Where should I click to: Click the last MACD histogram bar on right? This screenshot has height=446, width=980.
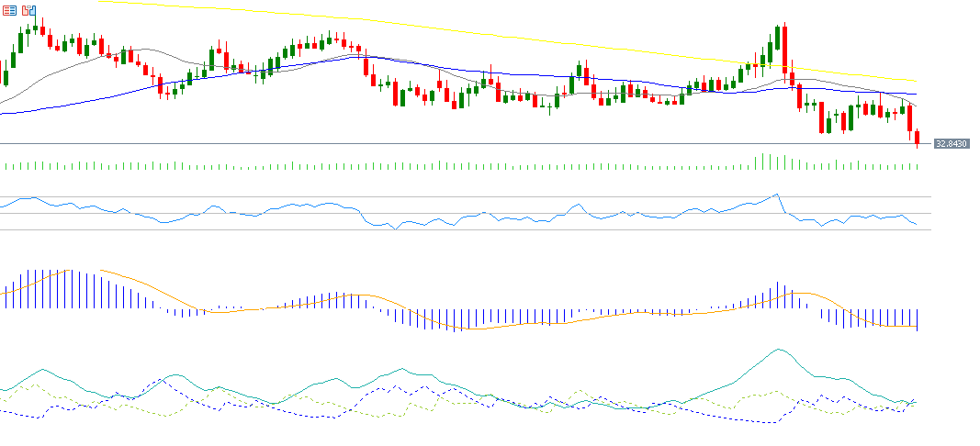pos(918,318)
